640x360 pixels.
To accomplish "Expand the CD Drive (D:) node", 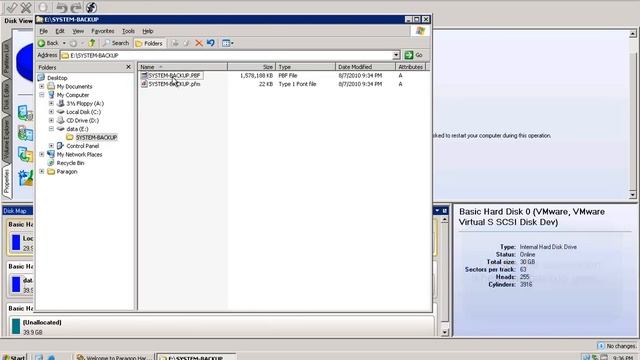I will [51, 120].
